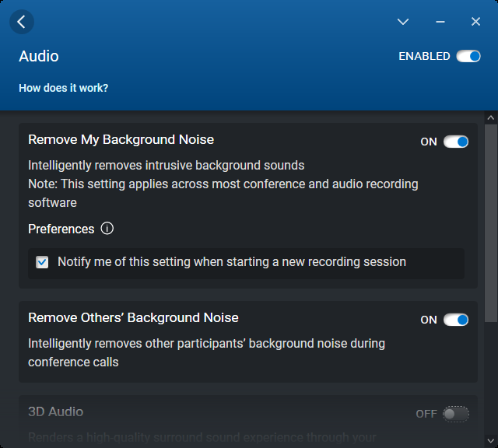Click the Audio page title
Image resolution: width=498 pixels, height=448 pixels.
pos(39,56)
